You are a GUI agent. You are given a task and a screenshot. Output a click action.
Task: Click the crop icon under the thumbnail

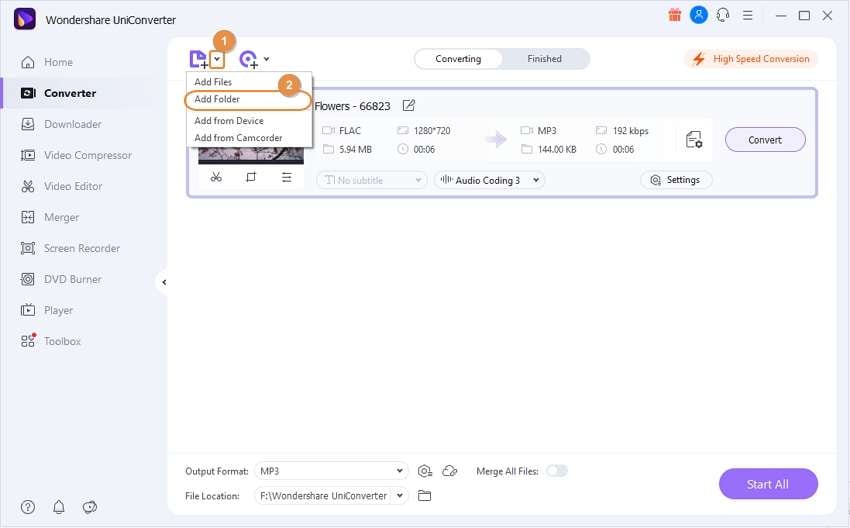(250, 177)
